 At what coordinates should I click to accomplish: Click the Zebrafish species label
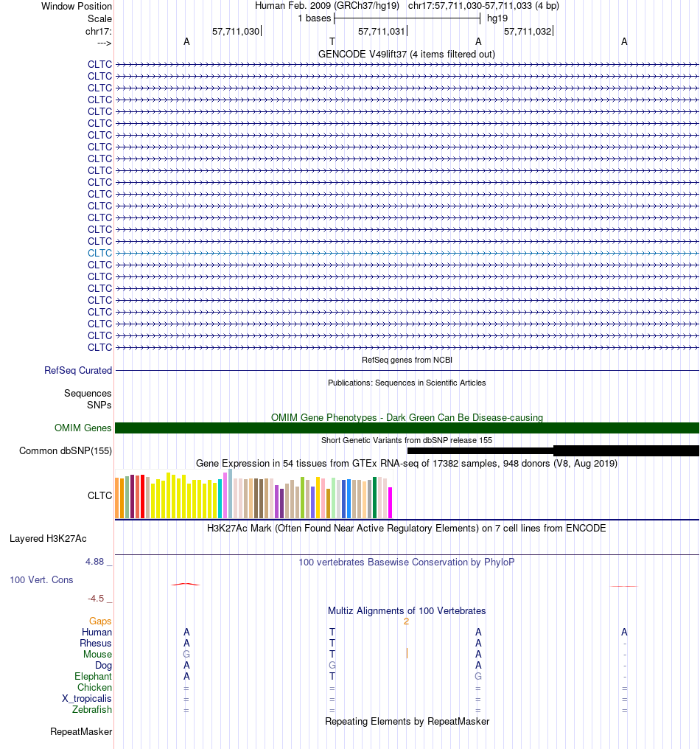pyautogui.click(x=91, y=709)
